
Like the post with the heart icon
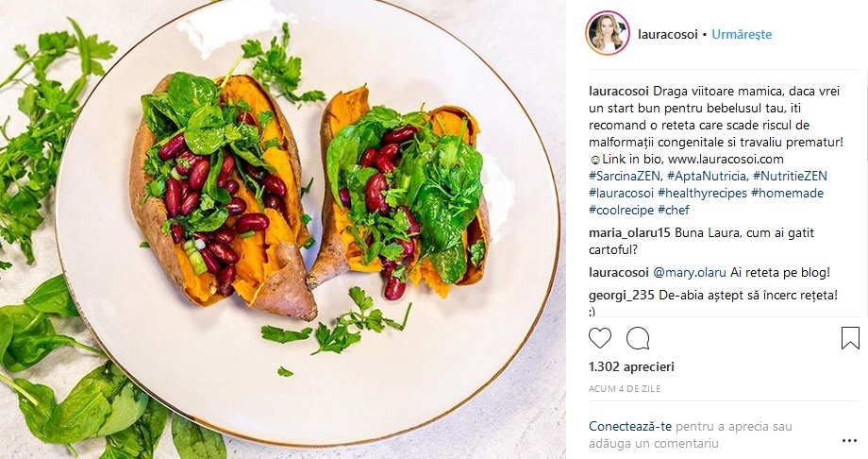pyautogui.click(x=600, y=338)
